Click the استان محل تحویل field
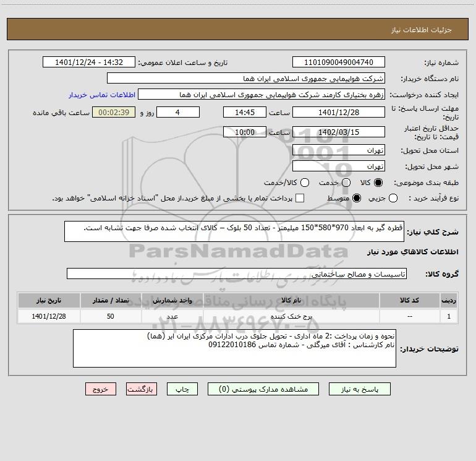This screenshot has height=461, width=476. (x=338, y=150)
